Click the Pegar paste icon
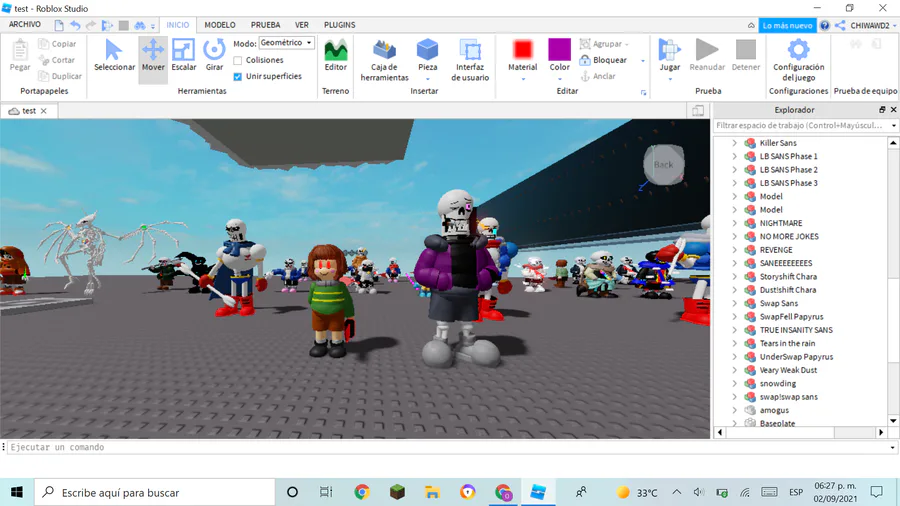The width and height of the screenshot is (900, 506). pos(20,50)
